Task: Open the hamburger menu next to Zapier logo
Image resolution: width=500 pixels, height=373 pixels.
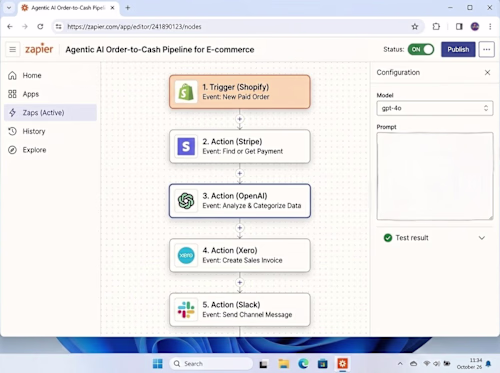Action: point(13,49)
